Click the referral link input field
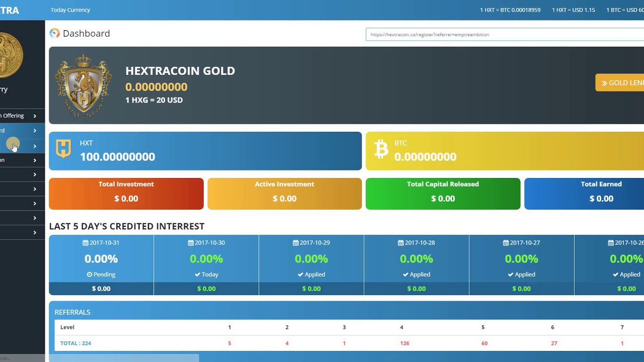Viewport: 644px width, 362px height. [505, 35]
